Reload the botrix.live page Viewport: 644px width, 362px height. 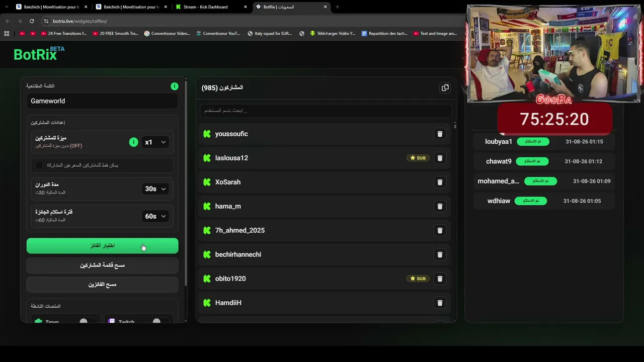coord(32,21)
